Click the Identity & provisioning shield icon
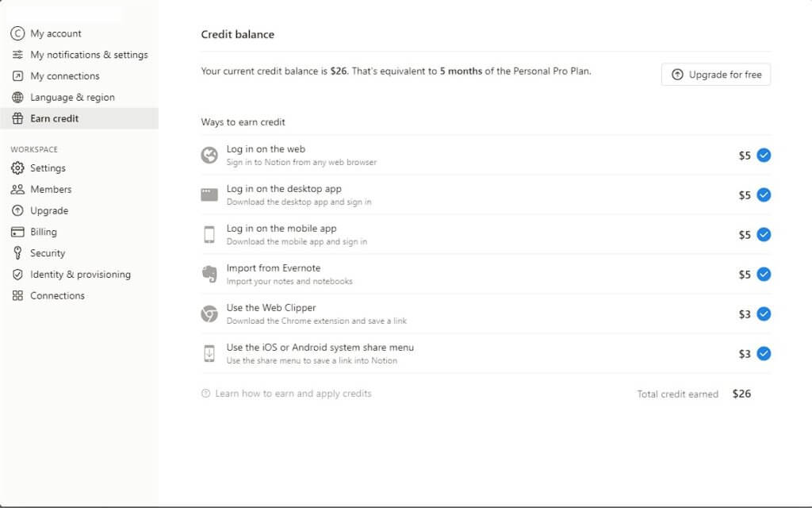The width and height of the screenshot is (812, 508). tap(17, 274)
